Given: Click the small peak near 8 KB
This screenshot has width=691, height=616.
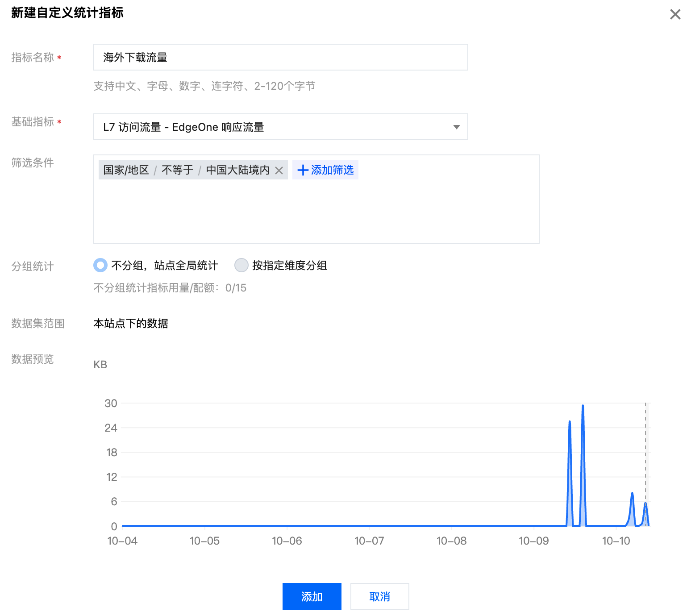Looking at the screenshot, I should pos(632,494).
